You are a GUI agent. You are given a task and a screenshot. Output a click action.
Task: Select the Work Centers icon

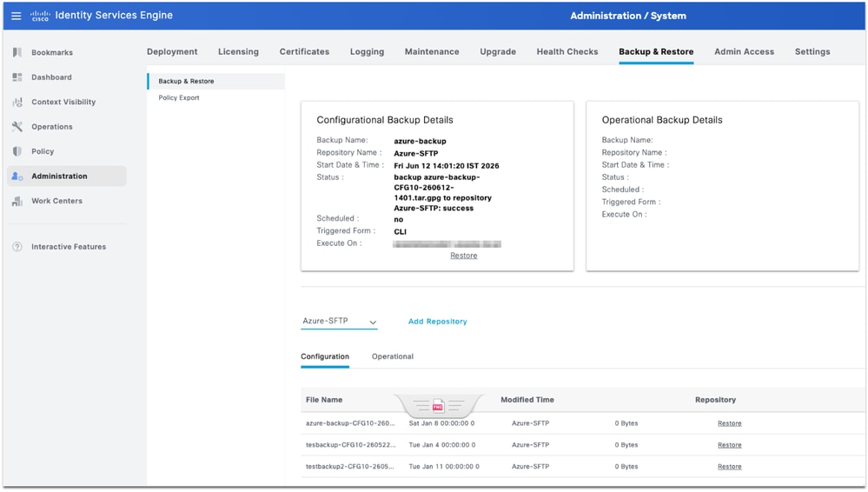click(x=17, y=201)
